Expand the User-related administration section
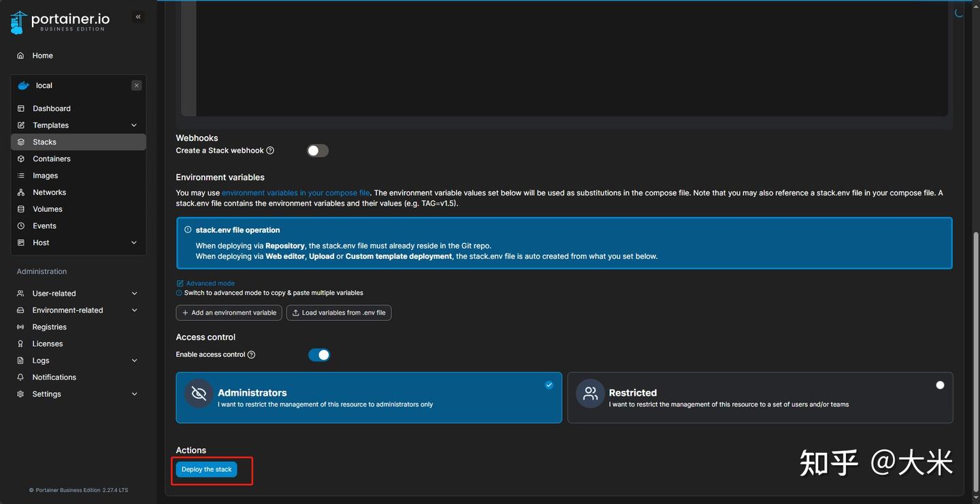Screen dimensions: 980x504 point(78,294)
